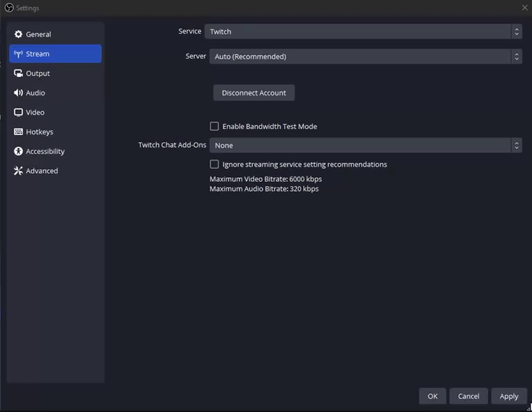Select the Stream settings tab

(x=55, y=54)
